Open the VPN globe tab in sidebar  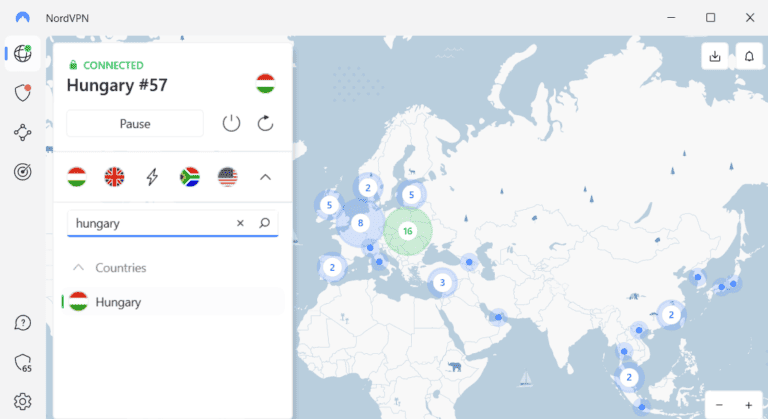click(x=22, y=54)
